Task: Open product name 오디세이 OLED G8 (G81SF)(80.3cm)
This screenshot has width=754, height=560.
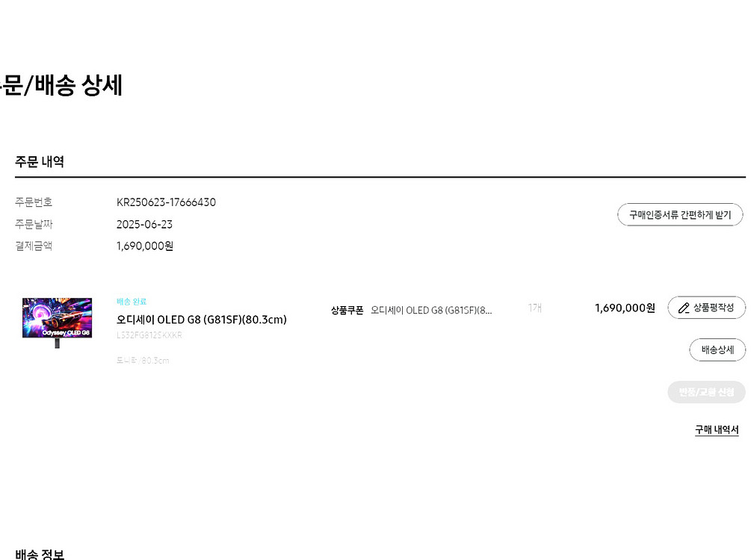Action: tap(202, 320)
